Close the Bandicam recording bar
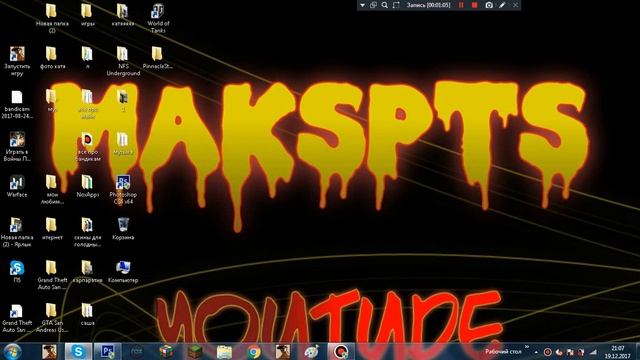The image size is (640, 360). [516, 5]
